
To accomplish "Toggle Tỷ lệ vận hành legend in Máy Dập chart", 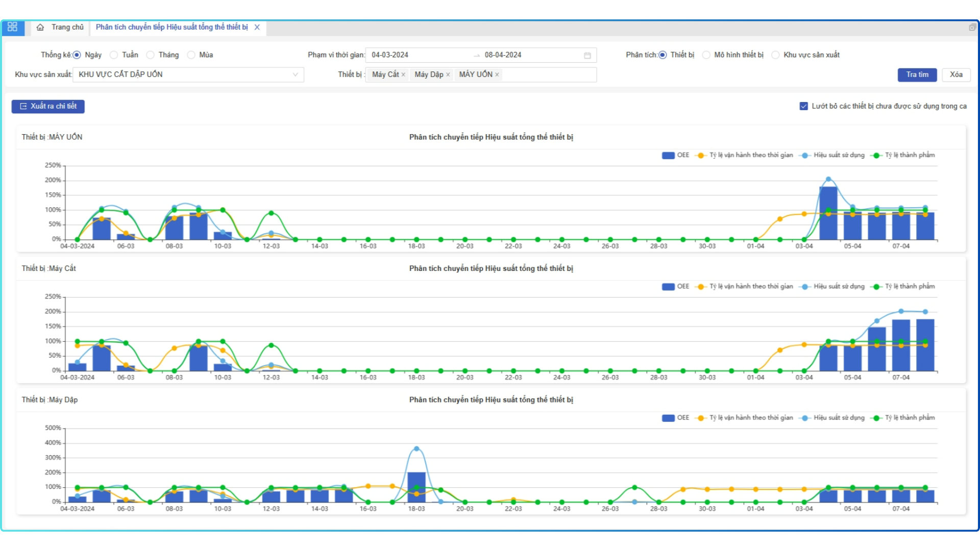I will tap(745, 418).
